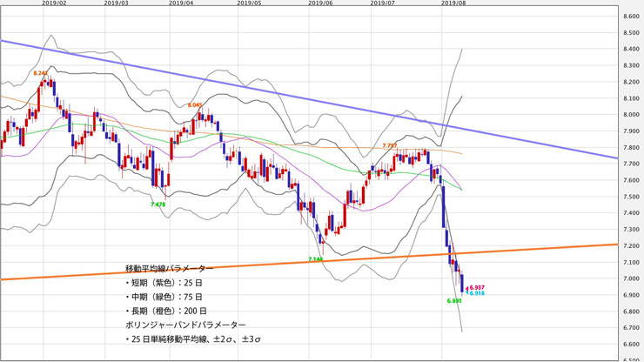Click the pink 6.937 current price marker

(x=477, y=288)
